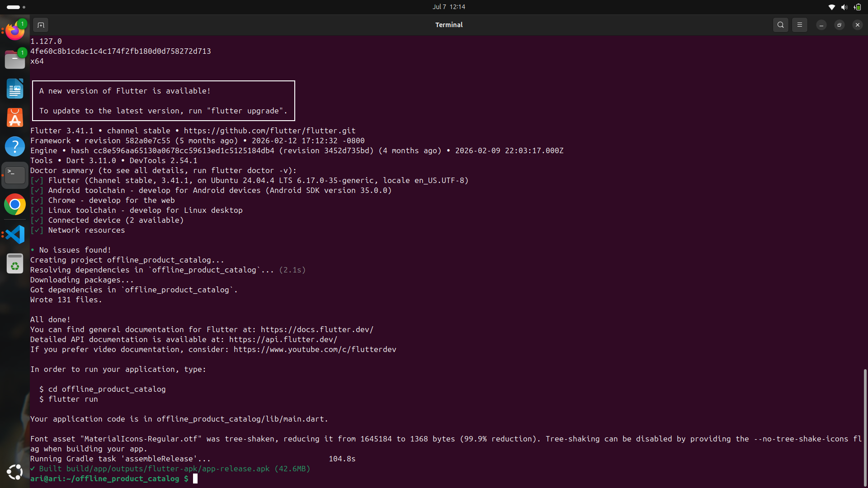The image size is (868, 488).
Task: Click the Gradle task 'assembleRelease' line
Action: coord(193,459)
